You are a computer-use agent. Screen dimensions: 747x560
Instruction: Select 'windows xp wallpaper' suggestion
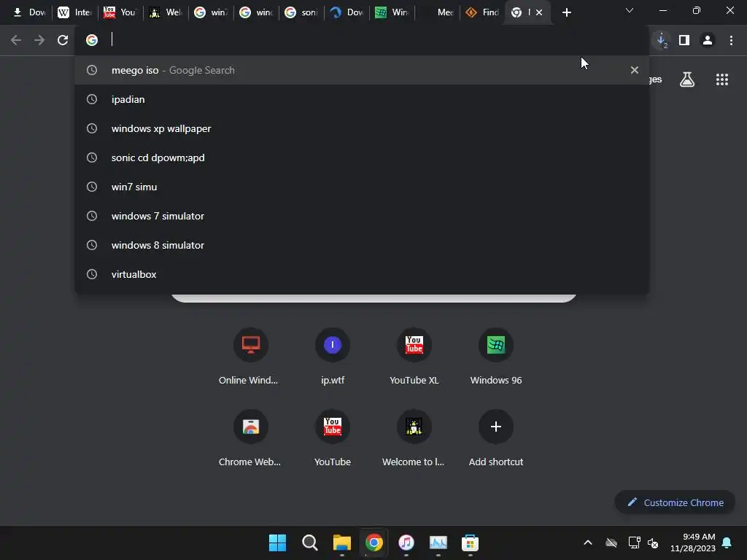(x=362, y=128)
